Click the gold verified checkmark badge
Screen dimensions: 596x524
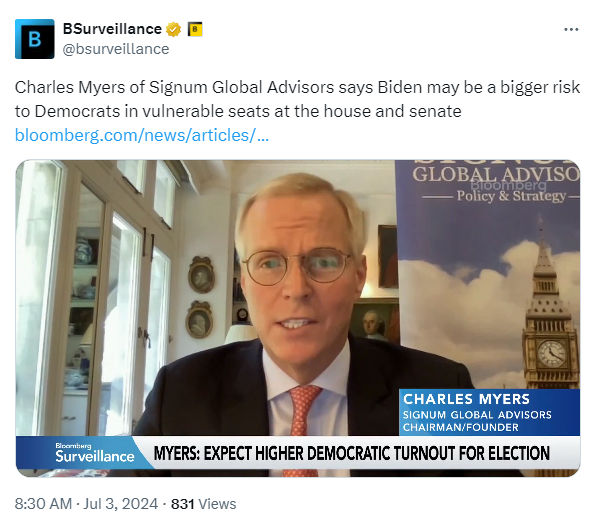[173, 29]
